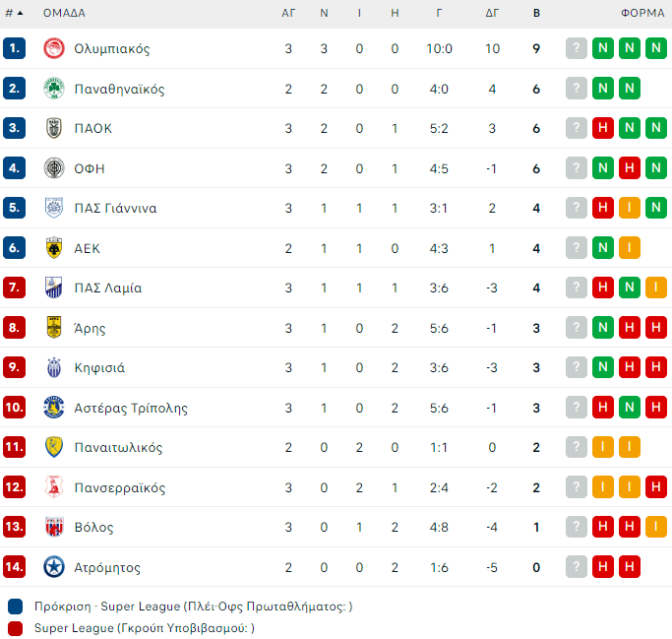
Task: Click the Παναθηναϊκός club logo
Action: pyautogui.click(x=54, y=89)
